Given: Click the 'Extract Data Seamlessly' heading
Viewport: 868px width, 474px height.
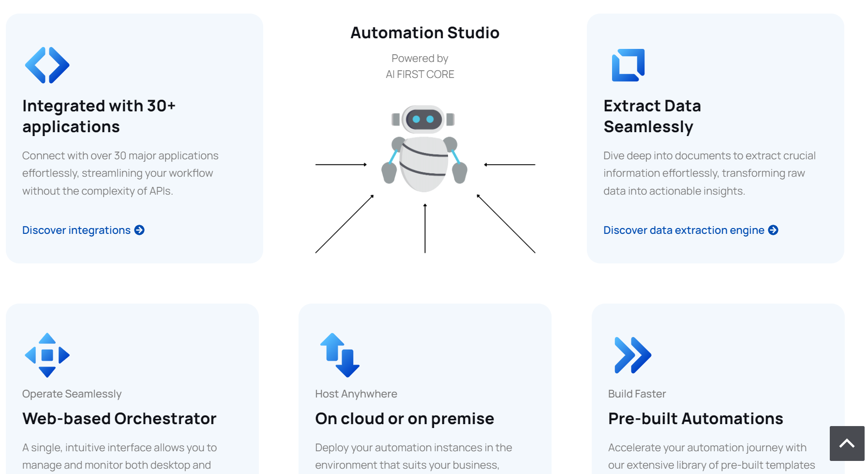Looking at the screenshot, I should point(652,116).
